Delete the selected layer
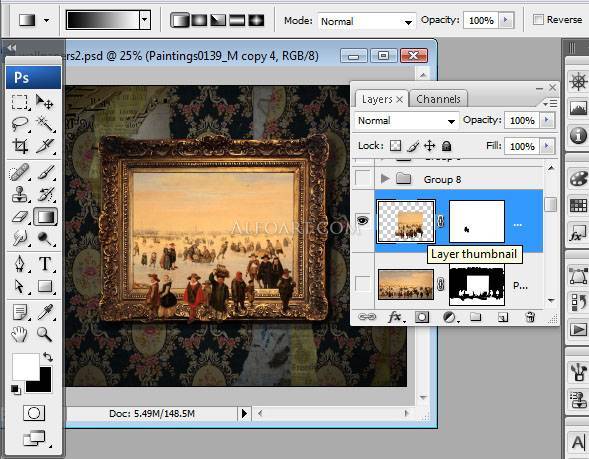 coord(530,317)
